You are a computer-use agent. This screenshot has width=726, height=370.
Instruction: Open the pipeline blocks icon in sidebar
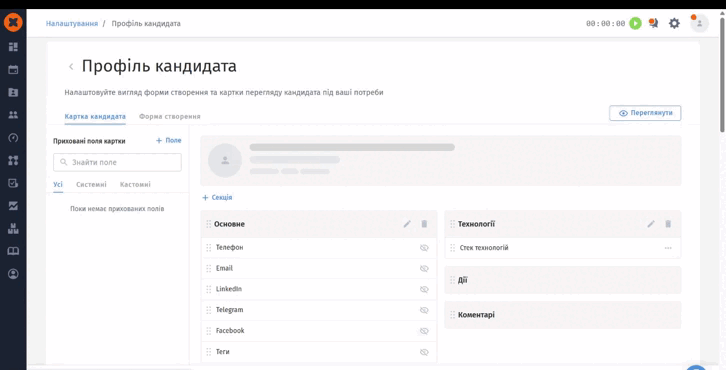tap(13, 160)
